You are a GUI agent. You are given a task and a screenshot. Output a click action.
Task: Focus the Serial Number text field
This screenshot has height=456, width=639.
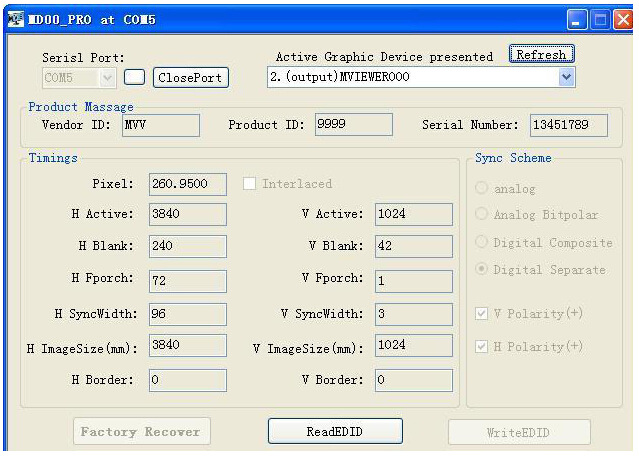coord(567,125)
